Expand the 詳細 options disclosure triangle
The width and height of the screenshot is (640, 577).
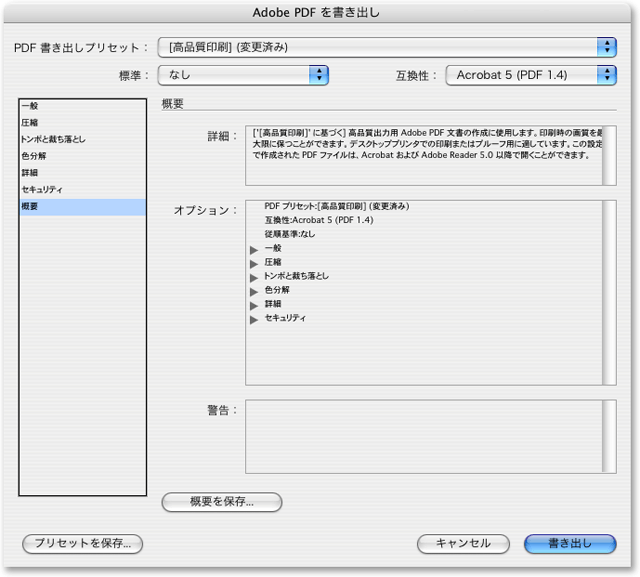254,305
